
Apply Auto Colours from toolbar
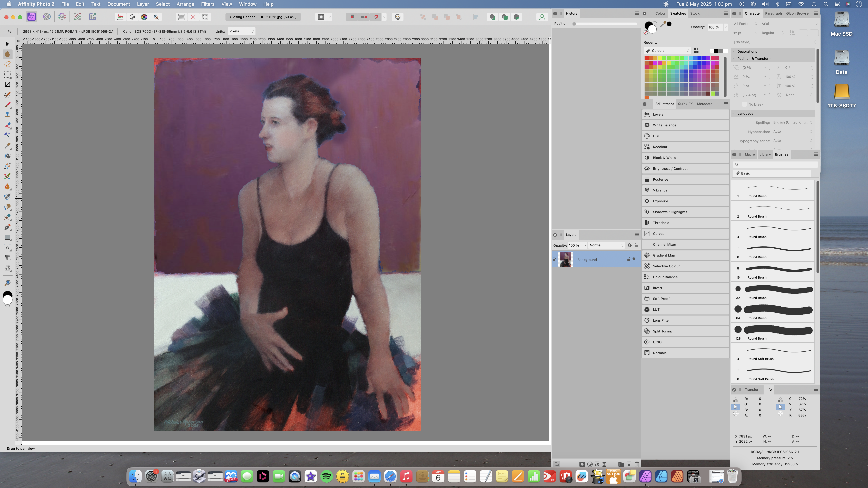pyautogui.click(x=144, y=17)
